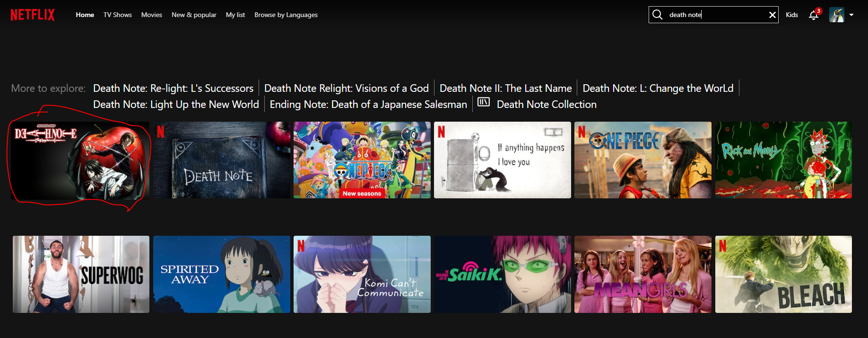
Task: Open Ending Note: Death of a Japanese Salesman
Action: [368, 105]
